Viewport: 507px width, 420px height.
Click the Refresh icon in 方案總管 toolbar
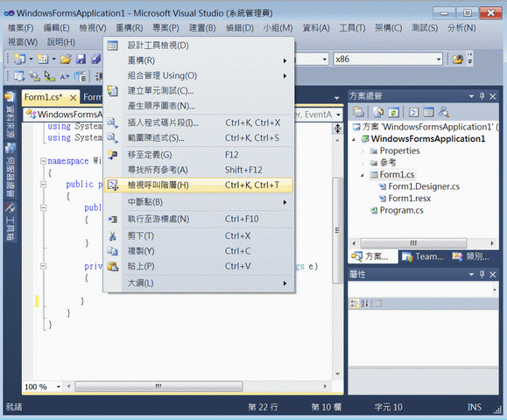(393, 112)
